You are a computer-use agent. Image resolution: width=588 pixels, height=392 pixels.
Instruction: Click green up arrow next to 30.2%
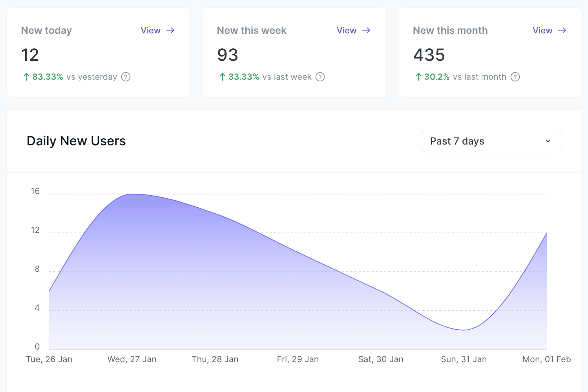pos(418,77)
